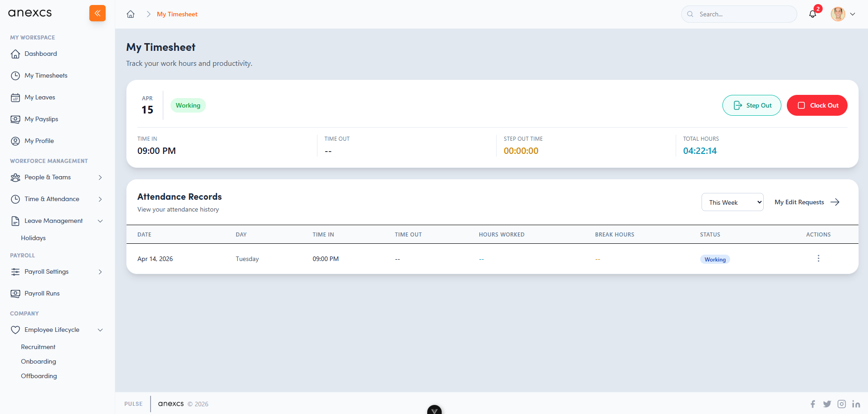Click the anexcs logo in sidebar
Screen dimensions: 868x414
30,13
